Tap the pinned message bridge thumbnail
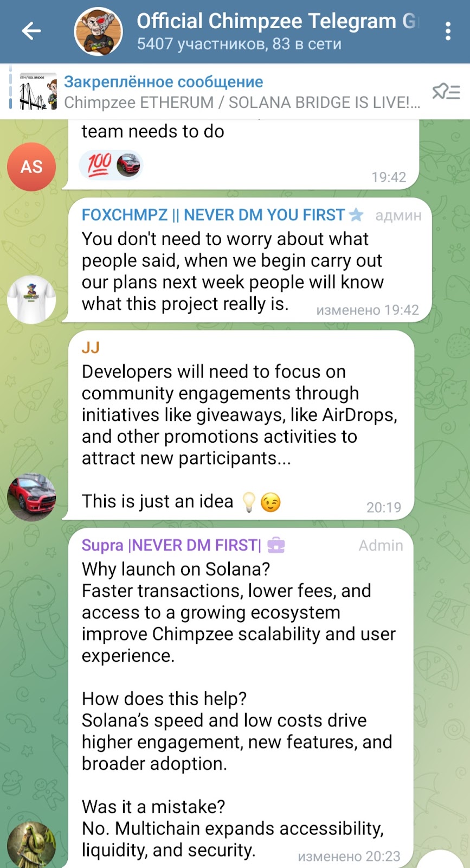 point(38,91)
